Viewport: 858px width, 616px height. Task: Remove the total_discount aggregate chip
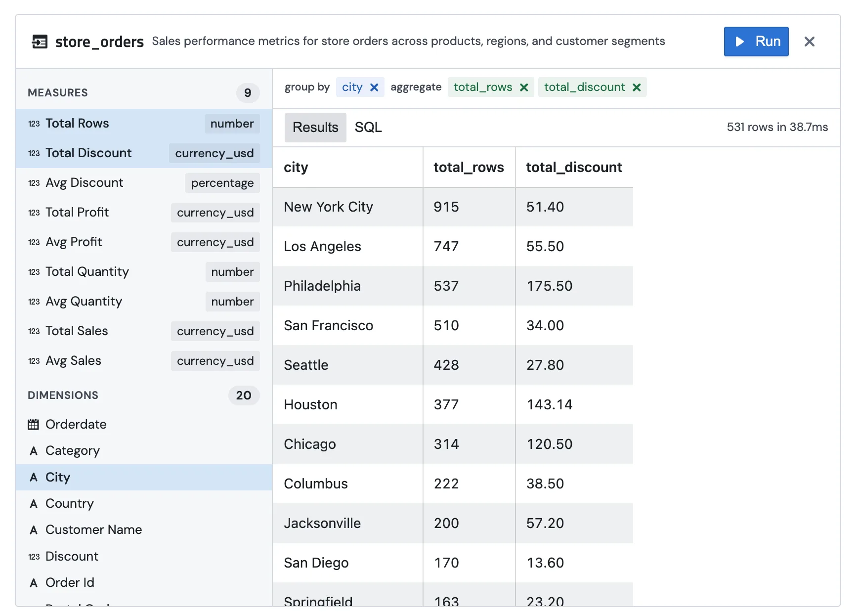637,88
